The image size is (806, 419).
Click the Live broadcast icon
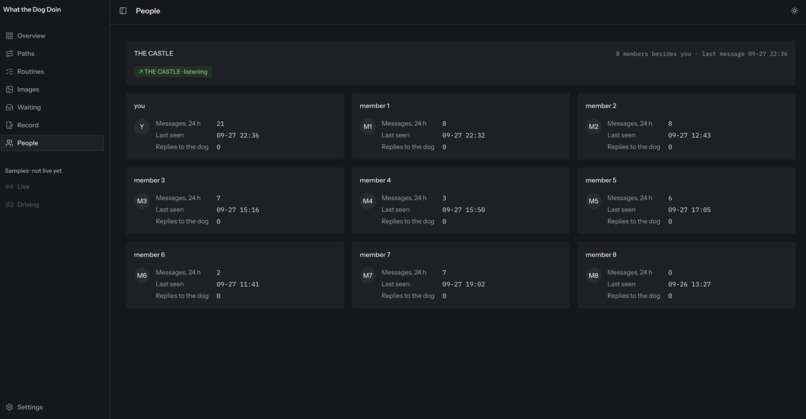click(x=9, y=187)
